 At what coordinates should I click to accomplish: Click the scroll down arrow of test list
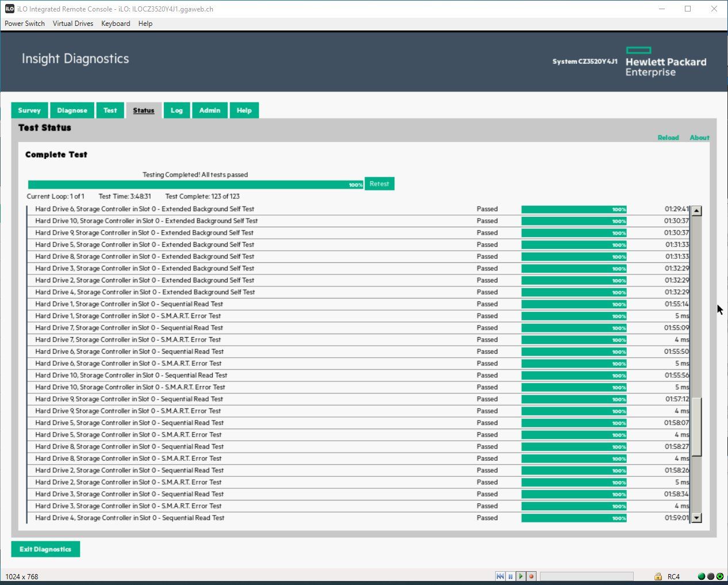696,518
